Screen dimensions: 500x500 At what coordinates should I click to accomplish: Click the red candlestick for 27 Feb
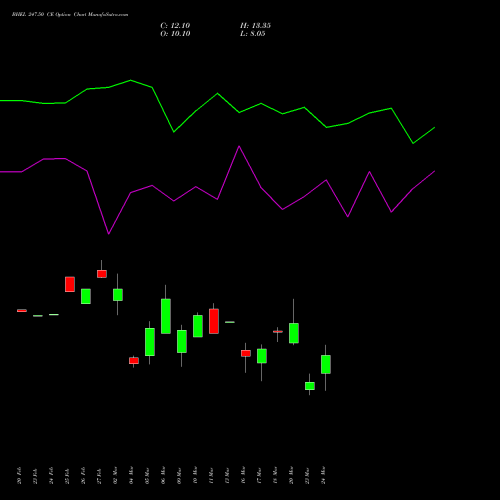102,274
